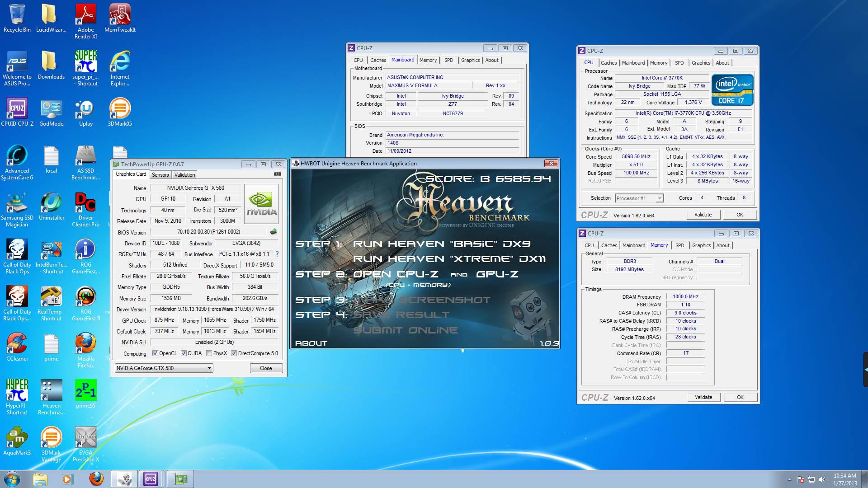Click the Core Speed 5098.50 MHz value
The image size is (868, 488).
[x=636, y=156]
